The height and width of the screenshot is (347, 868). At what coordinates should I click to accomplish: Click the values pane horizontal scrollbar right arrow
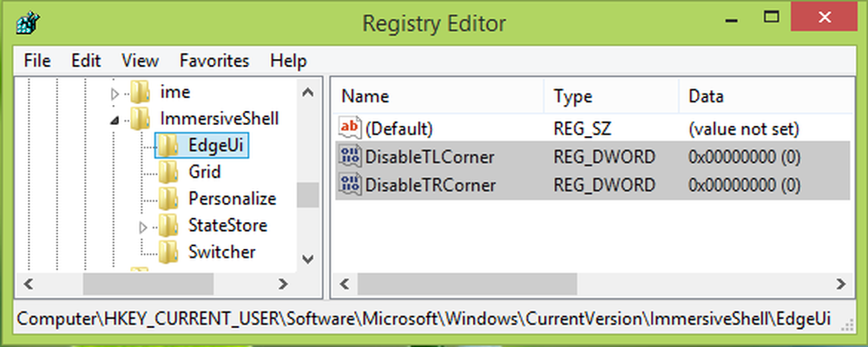click(841, 284)
